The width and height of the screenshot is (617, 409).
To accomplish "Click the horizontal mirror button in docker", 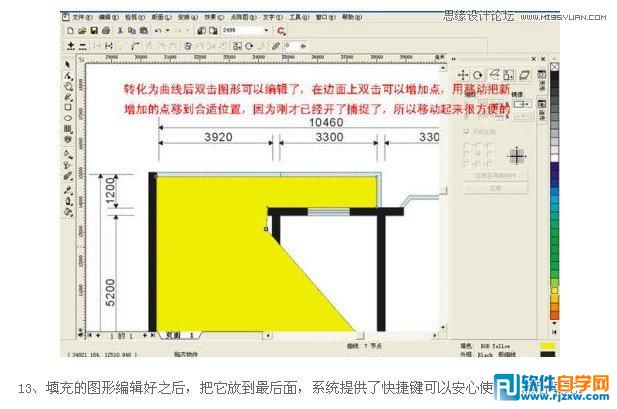I will 522,104.
